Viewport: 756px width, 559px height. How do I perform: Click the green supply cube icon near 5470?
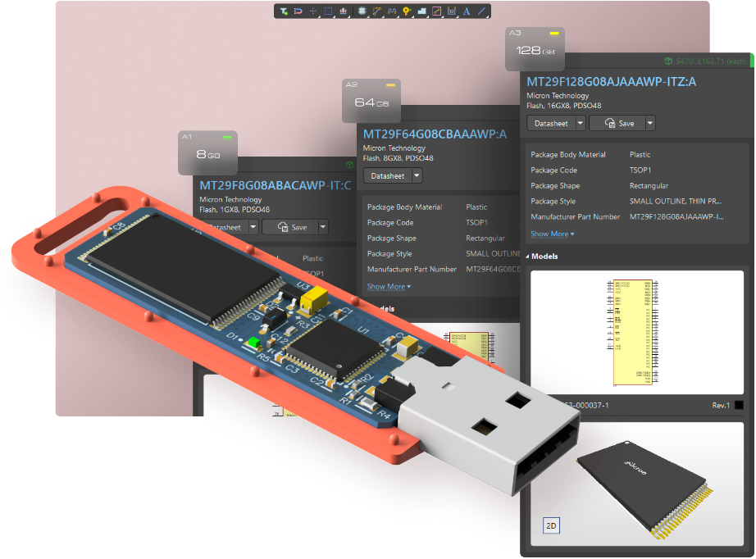668,61
